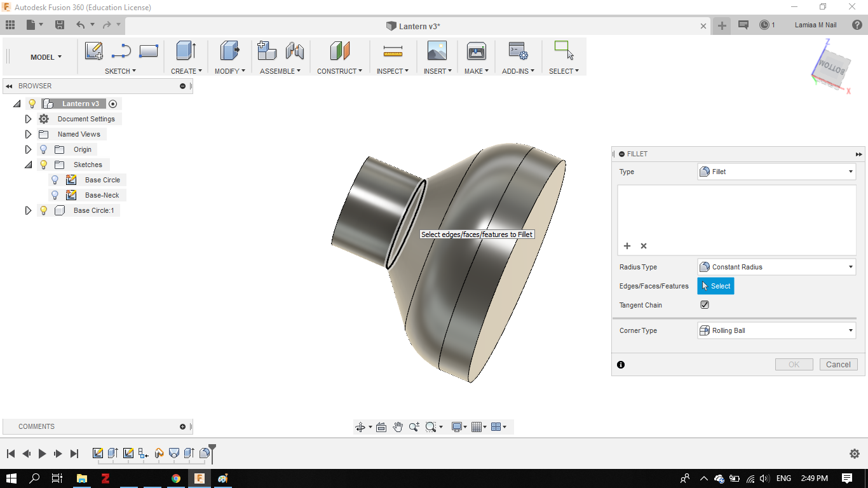
Task: Open the 3D Print Make tool
Action: point(477,51)
